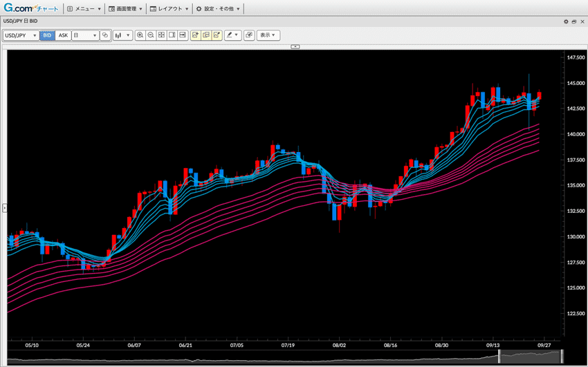
Task: Open the 設定・その他 menu
Action: 218,8
